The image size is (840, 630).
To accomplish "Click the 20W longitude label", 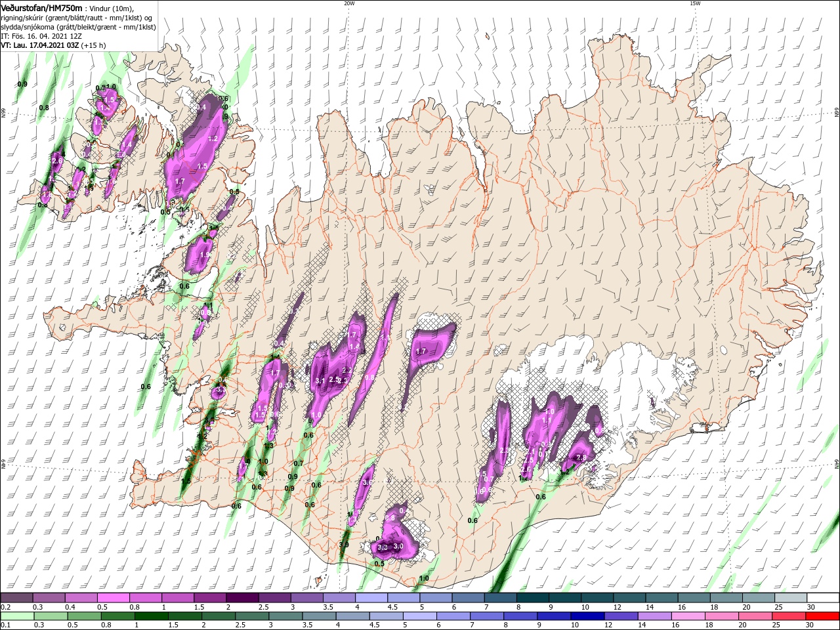I will point(349,3).
